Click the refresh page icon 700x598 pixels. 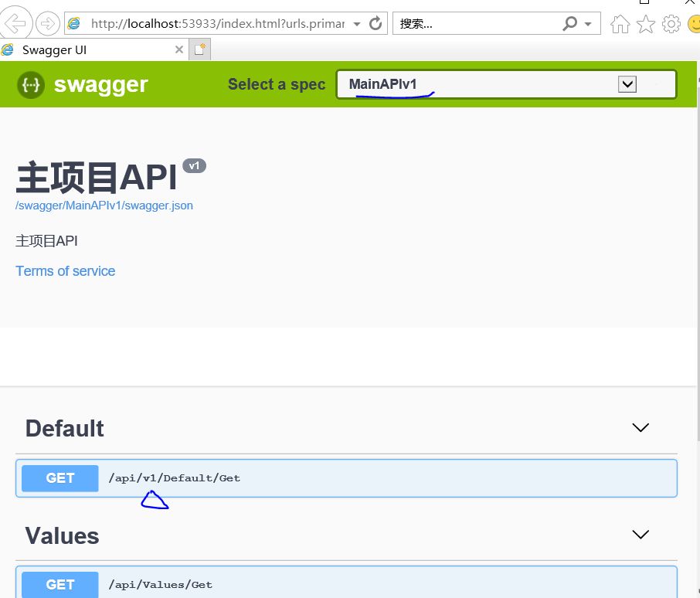pos(375,23)
